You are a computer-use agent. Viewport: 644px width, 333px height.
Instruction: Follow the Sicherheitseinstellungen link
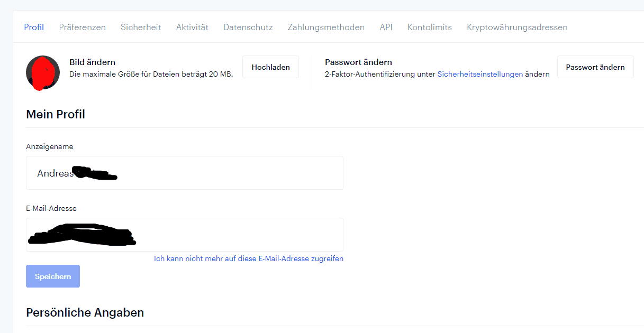coord(480,75)
